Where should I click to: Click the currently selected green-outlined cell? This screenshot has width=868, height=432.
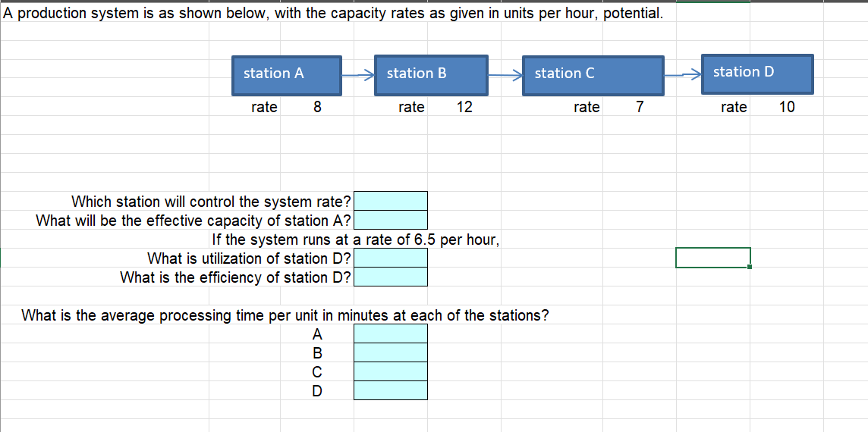[713, 258]
